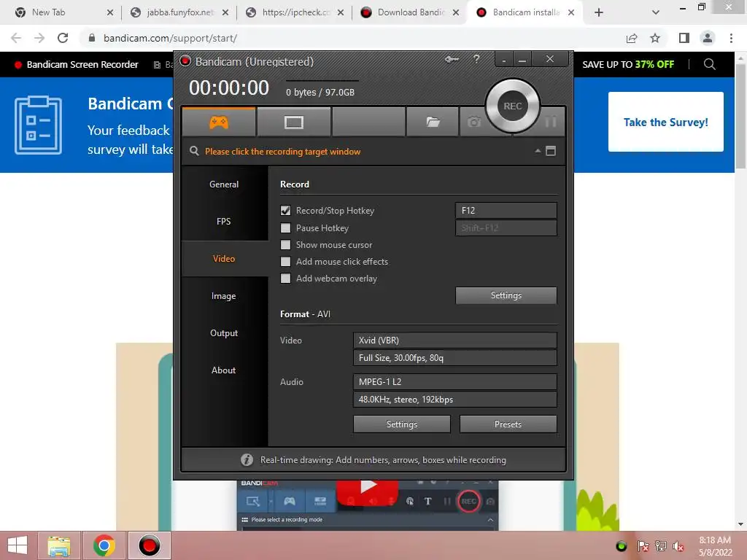Open the output folder icon in Bandicam
This screenshot has width=747, height=560.
tap(433, 122)
